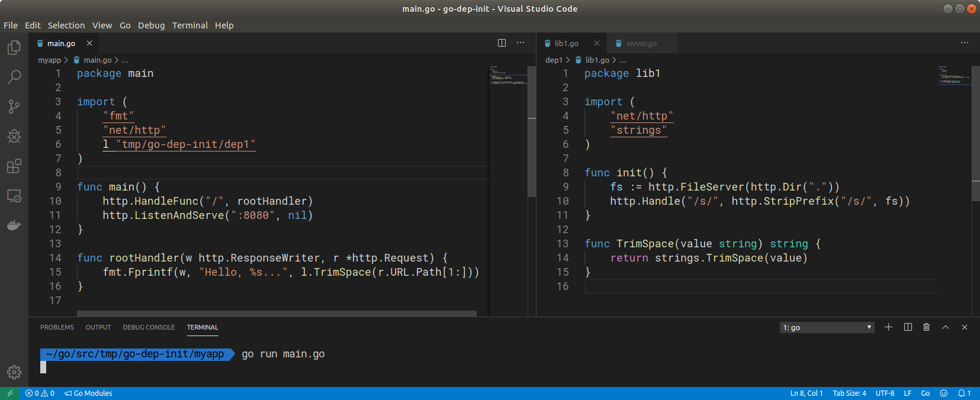Open more actions for left editor group
This screenshot has width=980, height=400.
pos(520,43)
